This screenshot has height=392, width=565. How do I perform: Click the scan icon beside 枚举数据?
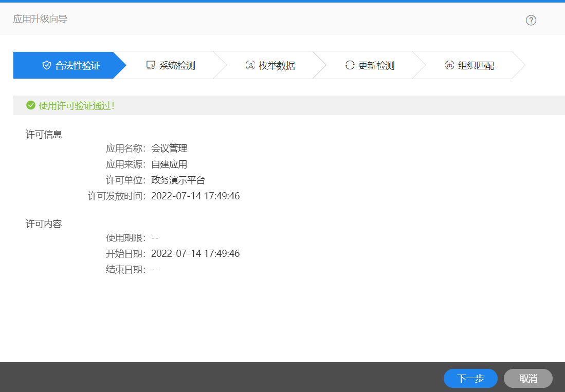250,65
